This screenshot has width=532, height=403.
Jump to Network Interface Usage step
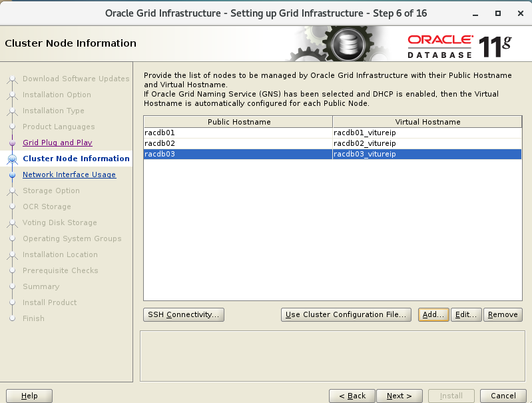click(x=69, y=175)
